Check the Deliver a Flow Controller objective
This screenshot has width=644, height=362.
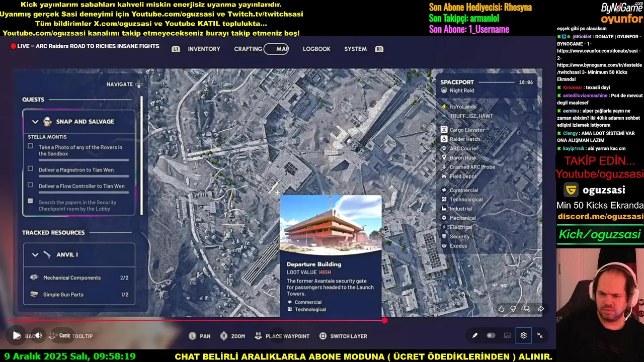point(30,185)
